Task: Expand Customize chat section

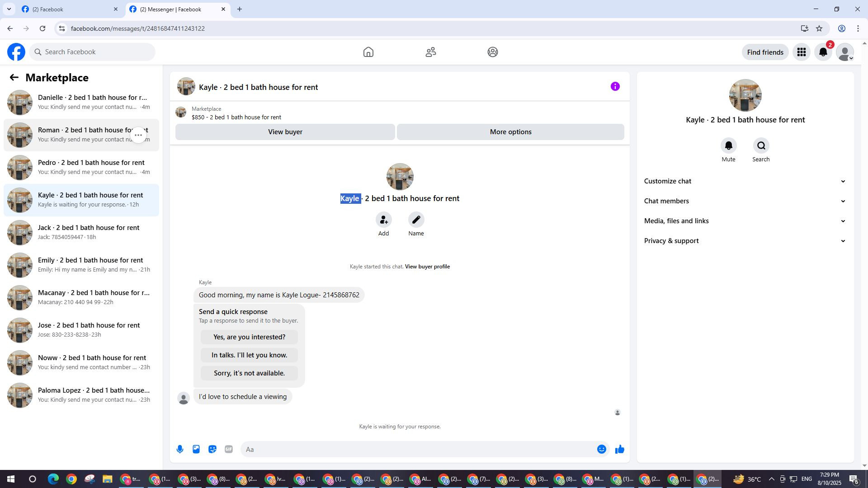Action: pos(745,181)
